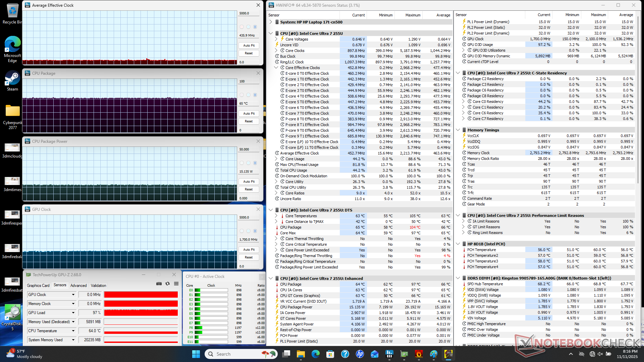
Task: Open the GPU-Z hamburger menu
Action: coord(176,284)
